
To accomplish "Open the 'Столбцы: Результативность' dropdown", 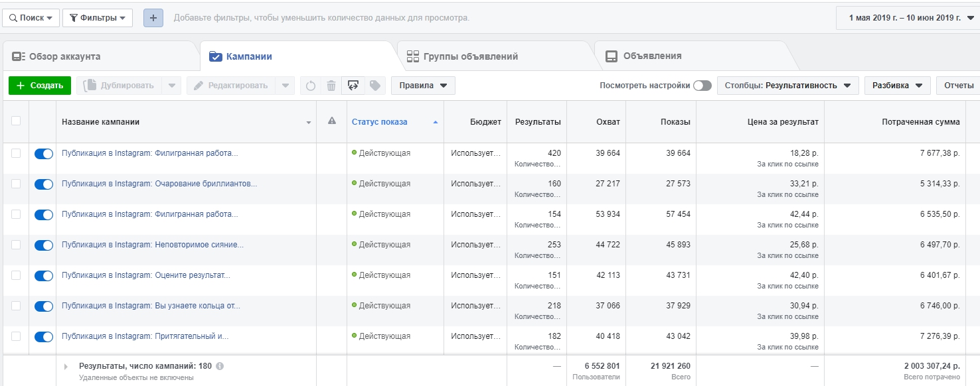I will [787, 86].
